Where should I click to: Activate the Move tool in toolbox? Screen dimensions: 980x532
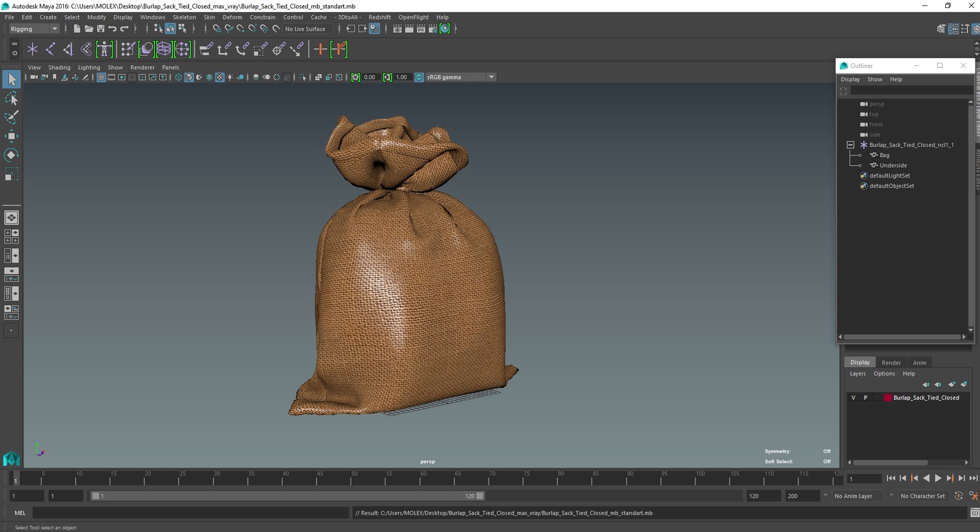(11, 136)
